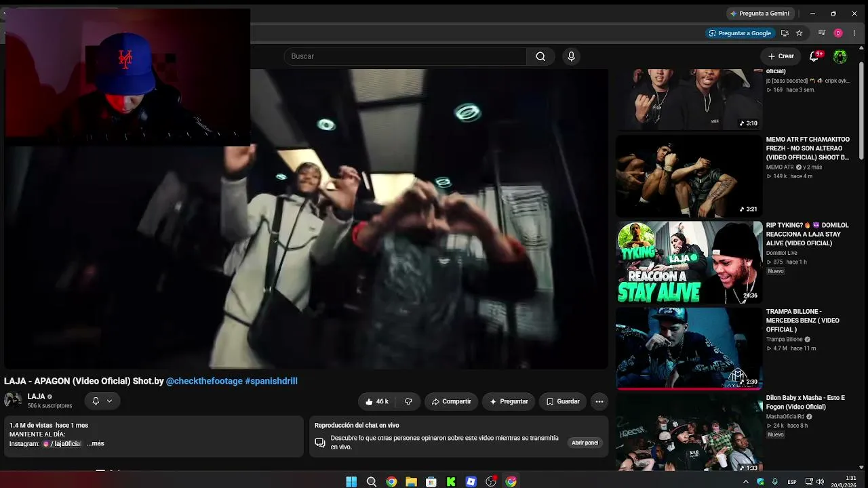Open Microsoft Store from the taskbar
This screenshot has height=488, width=868.
click(431, 482)
